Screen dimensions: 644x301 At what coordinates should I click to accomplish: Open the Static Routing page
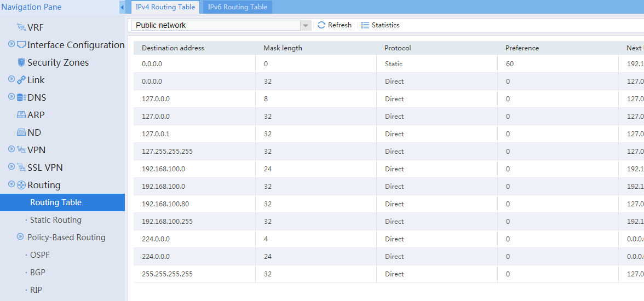56,220
